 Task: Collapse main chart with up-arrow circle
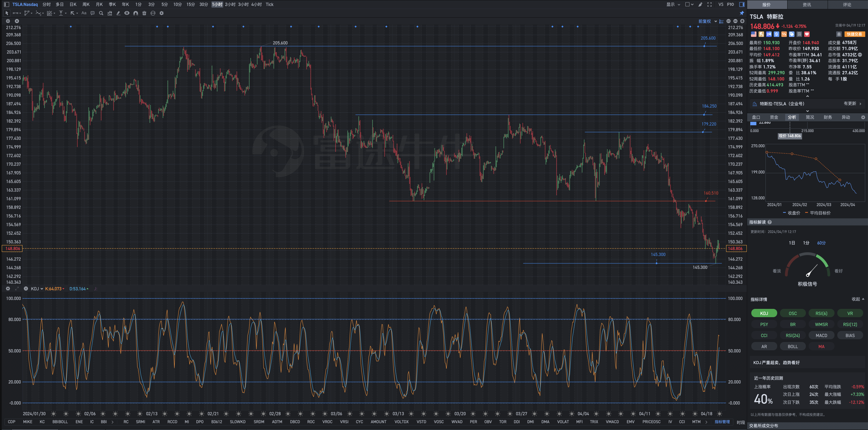tap(17, 21)
